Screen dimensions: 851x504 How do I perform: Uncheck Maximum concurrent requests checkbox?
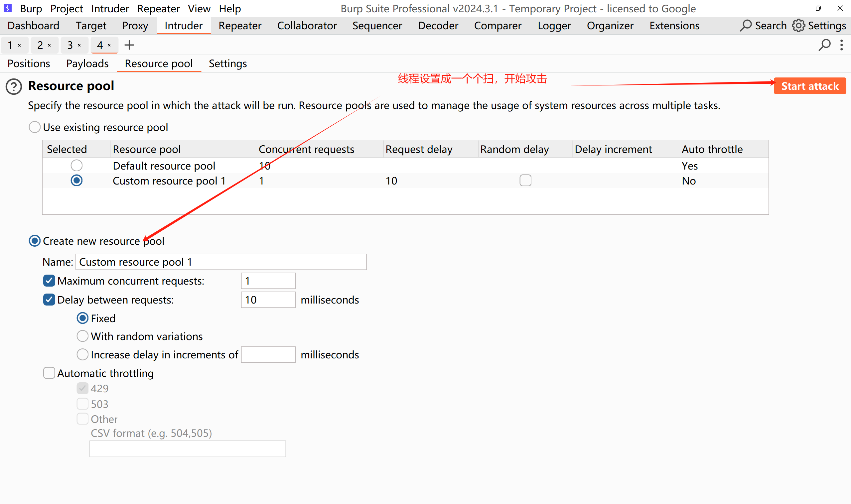(49, 281)
